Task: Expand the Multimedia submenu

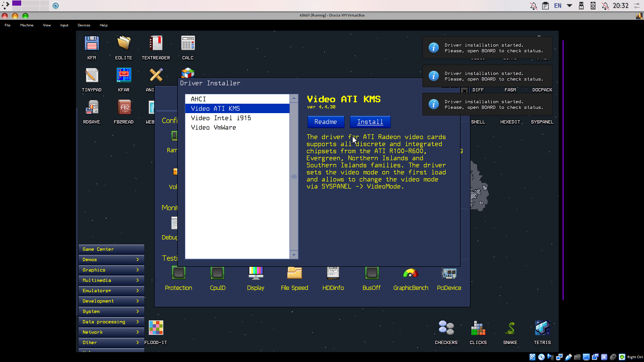Action: [111, 280]
